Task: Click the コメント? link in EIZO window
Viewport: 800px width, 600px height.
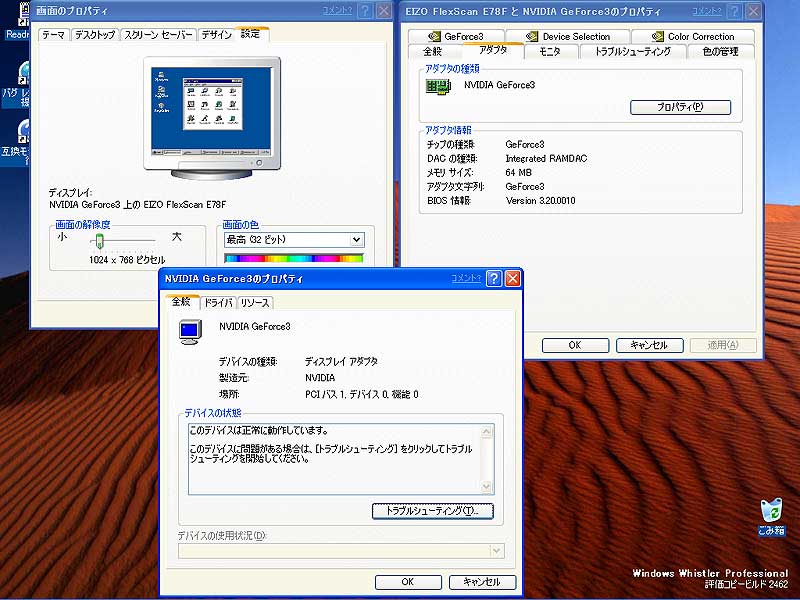Action: [707, 11]
